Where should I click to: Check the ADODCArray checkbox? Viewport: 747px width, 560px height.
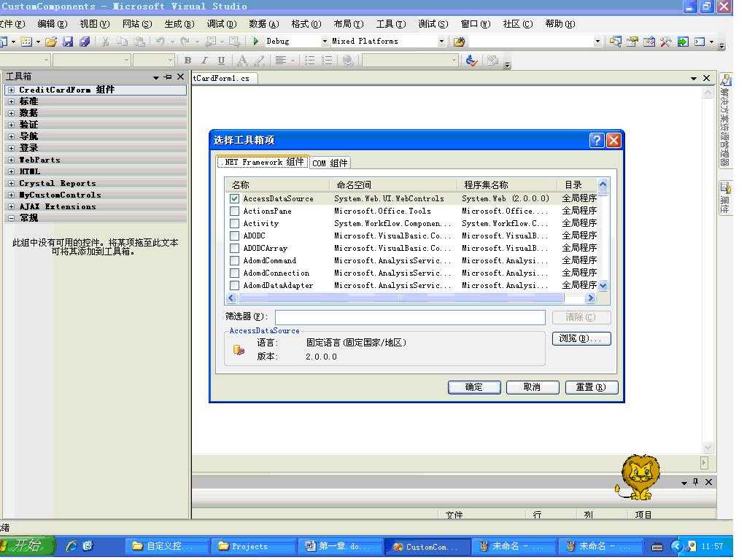[x=234, y=248]
